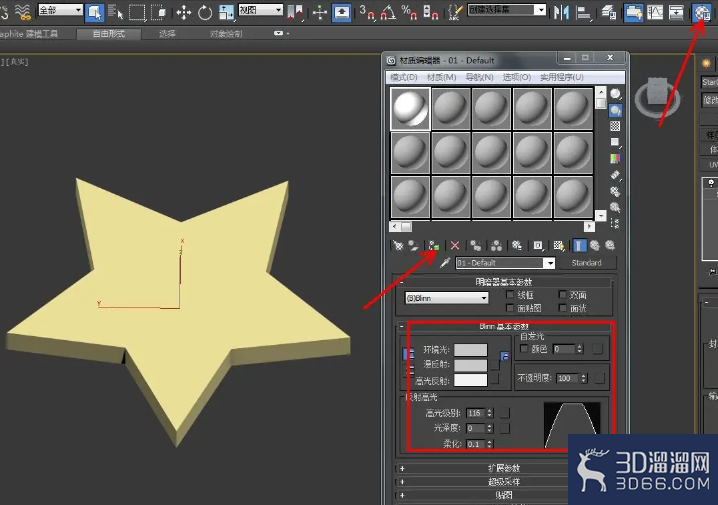Open the 材质(M) menu
Viewport: 718px width, 505px height.
(441, 77)
